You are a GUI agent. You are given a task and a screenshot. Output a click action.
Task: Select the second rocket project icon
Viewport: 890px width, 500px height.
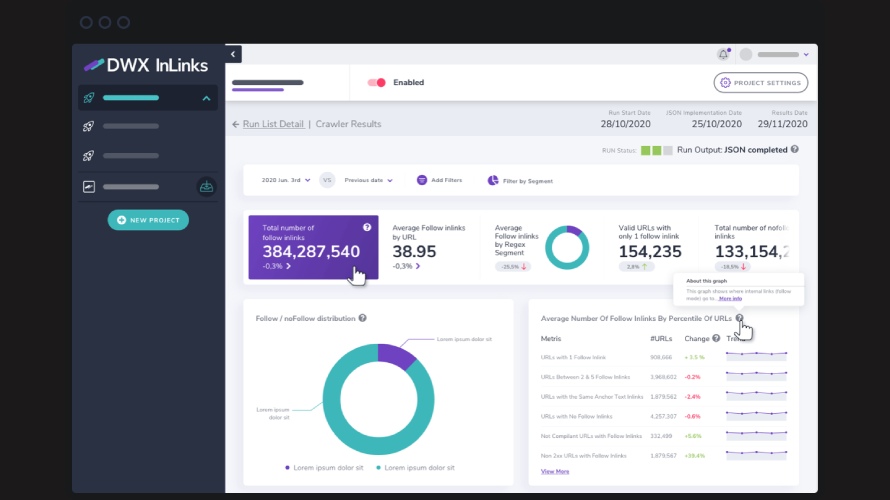coord(89,126)
